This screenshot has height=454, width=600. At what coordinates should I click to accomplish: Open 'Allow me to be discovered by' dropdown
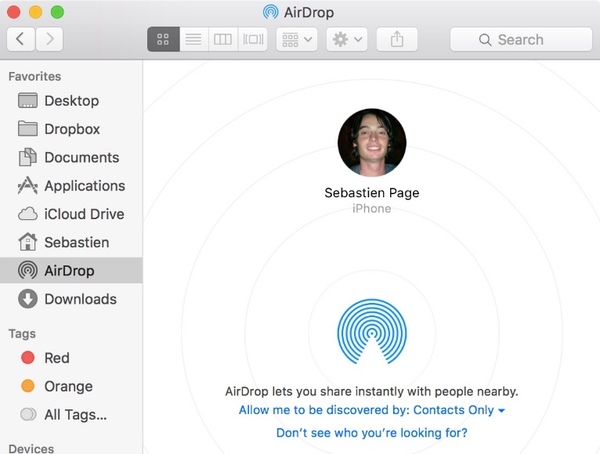[x=372, y=410]
